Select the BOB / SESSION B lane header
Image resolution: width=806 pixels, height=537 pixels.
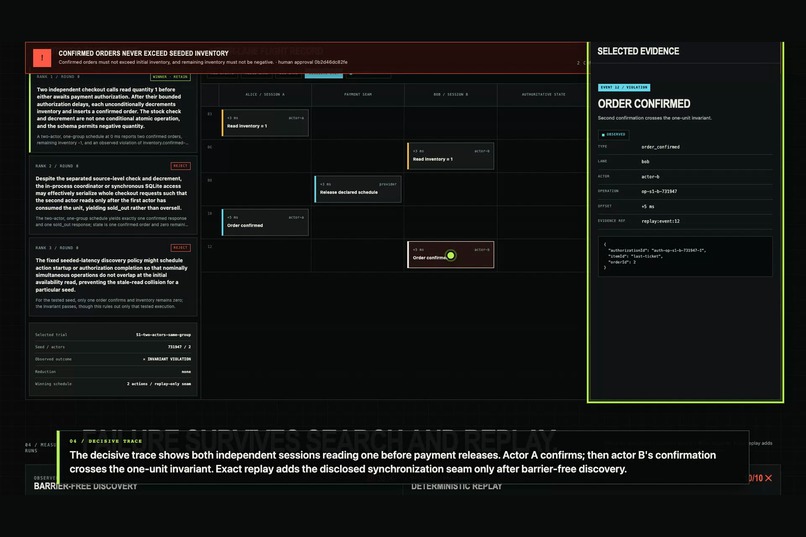coord(450,95)
